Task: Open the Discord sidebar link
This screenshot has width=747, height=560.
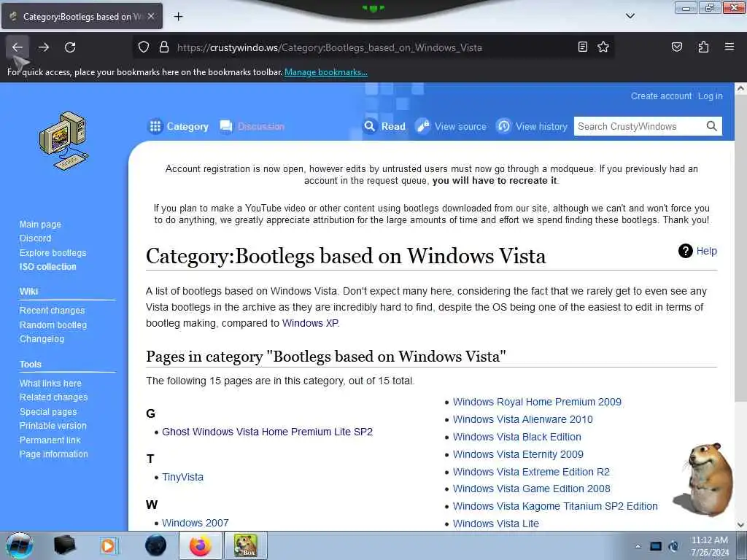Action: [x=35, y=238]
